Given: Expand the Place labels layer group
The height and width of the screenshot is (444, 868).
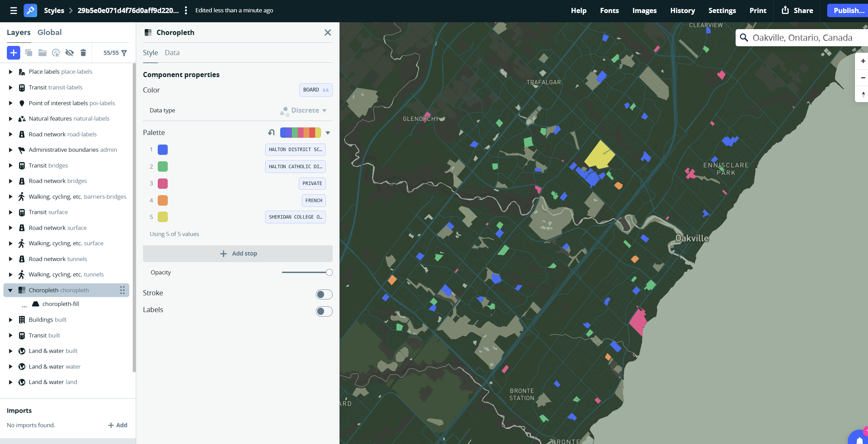Looking at the screenshot, I should point(10,72).
